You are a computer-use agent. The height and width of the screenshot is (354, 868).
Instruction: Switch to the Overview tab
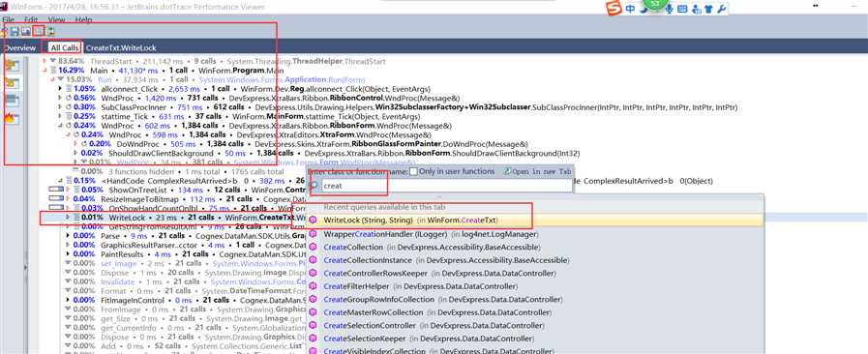point(19,48)
